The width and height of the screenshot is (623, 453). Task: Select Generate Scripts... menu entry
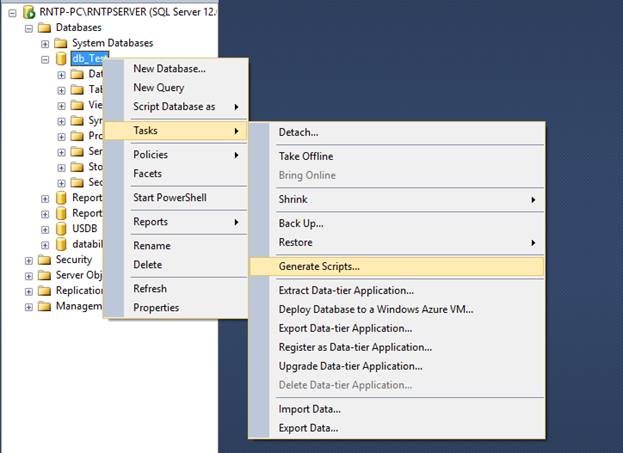pos(397,266)
